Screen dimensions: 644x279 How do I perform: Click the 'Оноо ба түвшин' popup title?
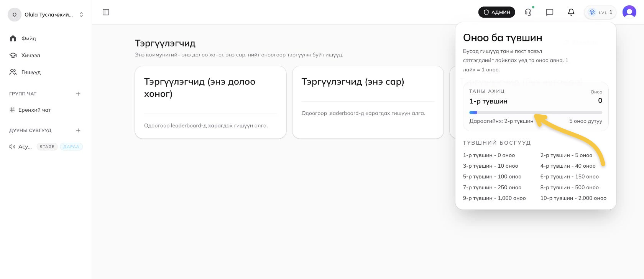(x=503, y=38)
